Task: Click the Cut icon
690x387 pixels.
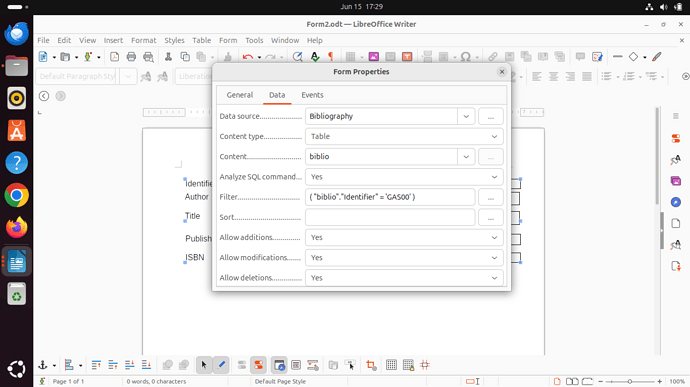Action: click(168, 57)
